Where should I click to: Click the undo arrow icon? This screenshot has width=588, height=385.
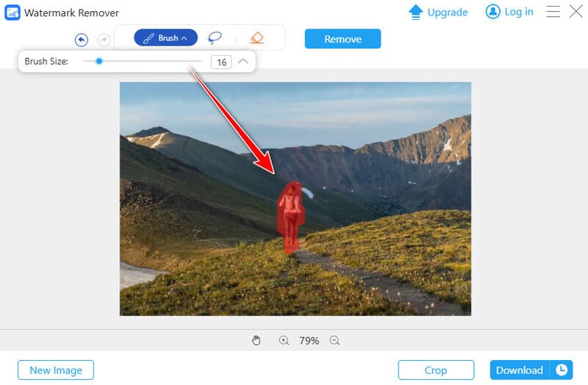(x=82, y=40)
